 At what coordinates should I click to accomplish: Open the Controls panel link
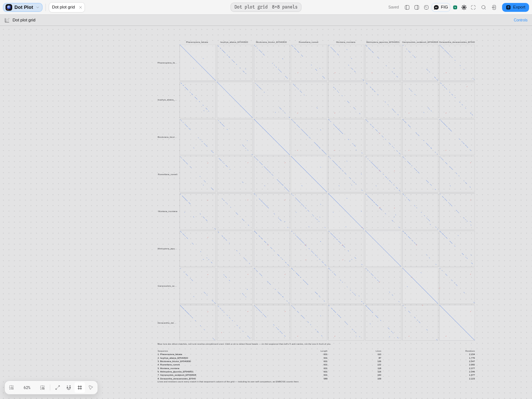click(x=521, y=20)
